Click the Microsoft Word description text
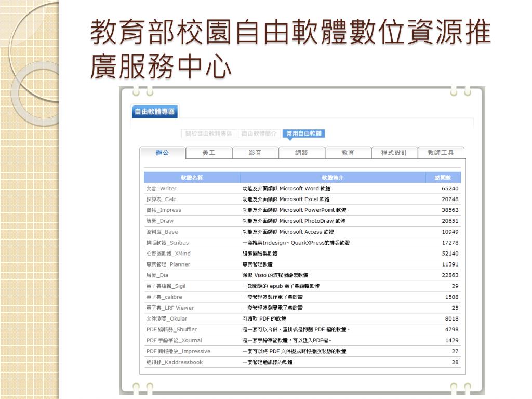The width and height of the screenshot is (532, 399). pyautogui.click(x=286, y=188)
